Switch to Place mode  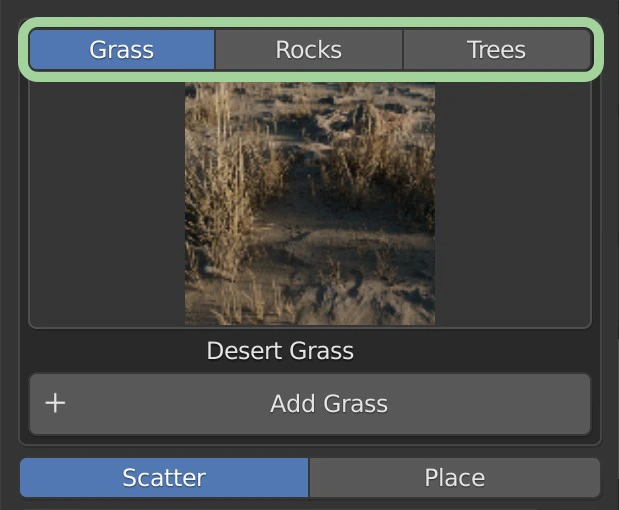click(454, 478)
